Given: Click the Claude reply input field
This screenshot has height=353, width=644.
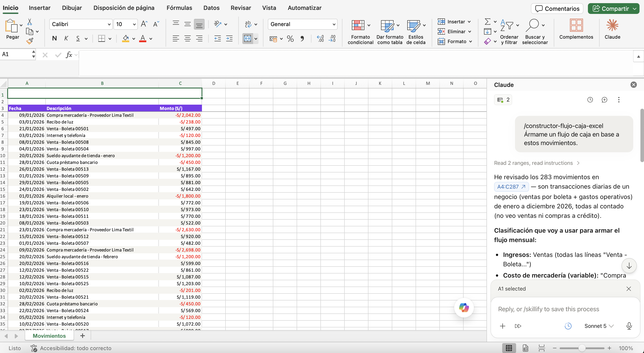Looking at the screenshot, I should (x=565, y=309).
